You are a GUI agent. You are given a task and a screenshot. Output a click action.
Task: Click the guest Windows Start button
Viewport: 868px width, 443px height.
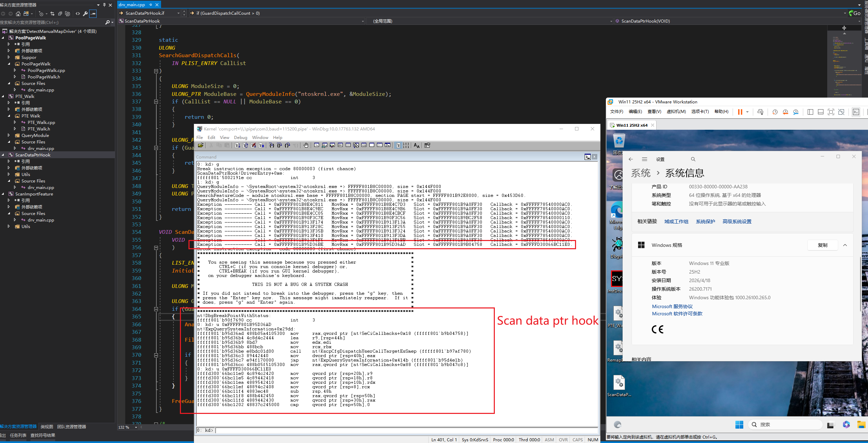[x=739, y=425]
